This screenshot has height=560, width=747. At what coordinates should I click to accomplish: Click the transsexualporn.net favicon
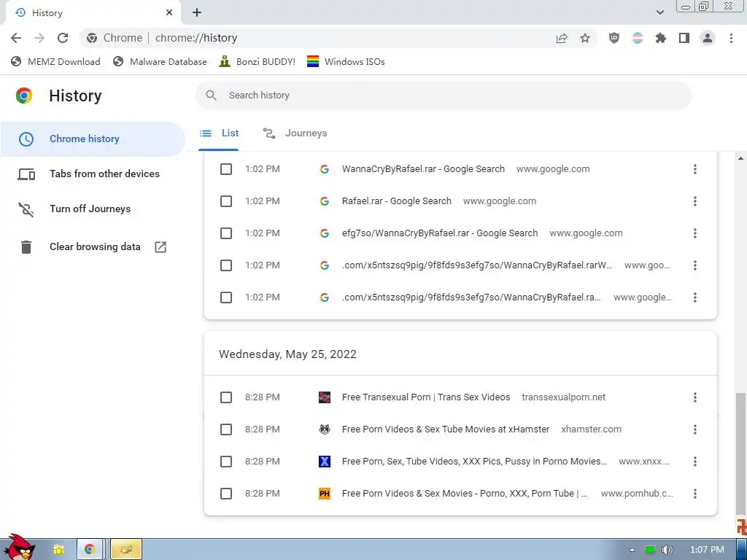[x=325, y=397]
